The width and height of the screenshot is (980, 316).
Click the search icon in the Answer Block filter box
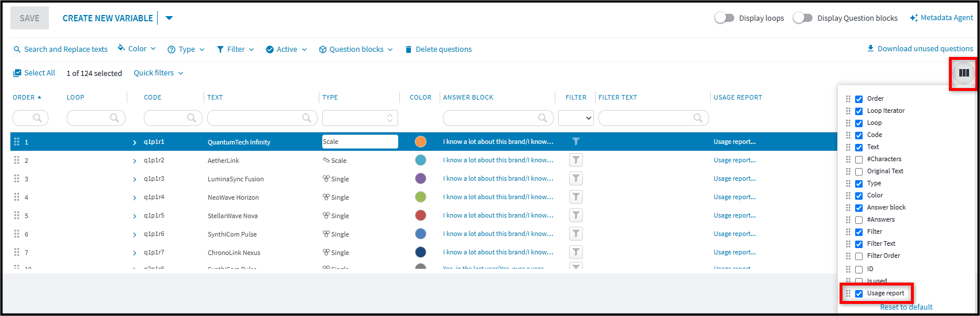[543, 118]
